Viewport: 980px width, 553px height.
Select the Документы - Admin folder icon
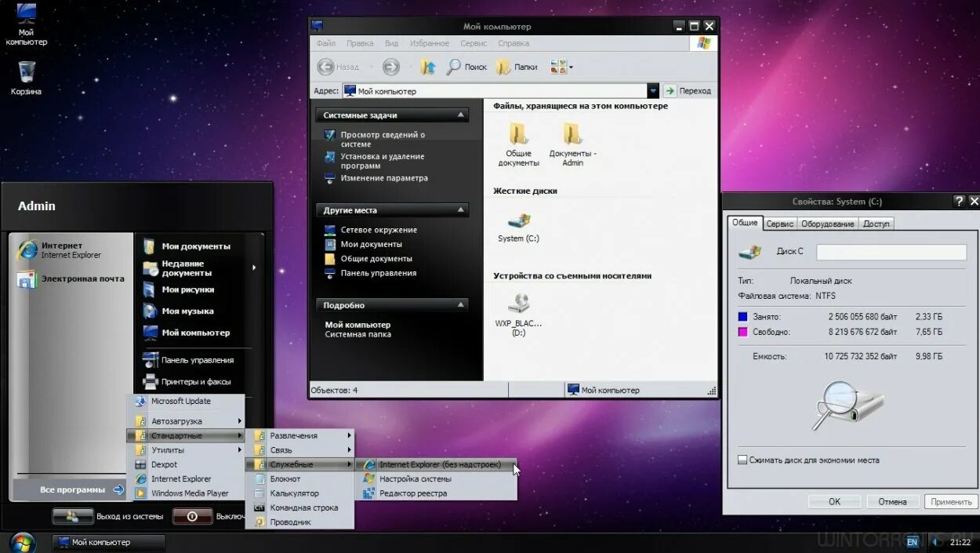(x=572, y=133)
